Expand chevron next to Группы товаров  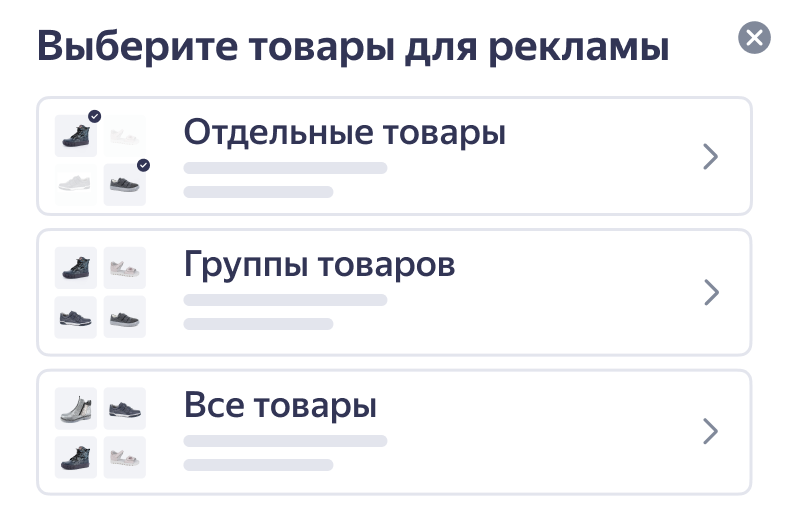710,292
